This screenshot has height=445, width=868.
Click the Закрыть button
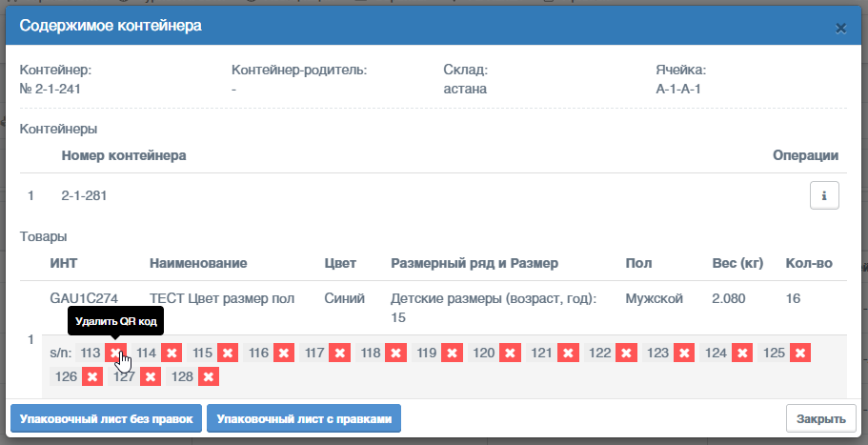coord(821,419)
